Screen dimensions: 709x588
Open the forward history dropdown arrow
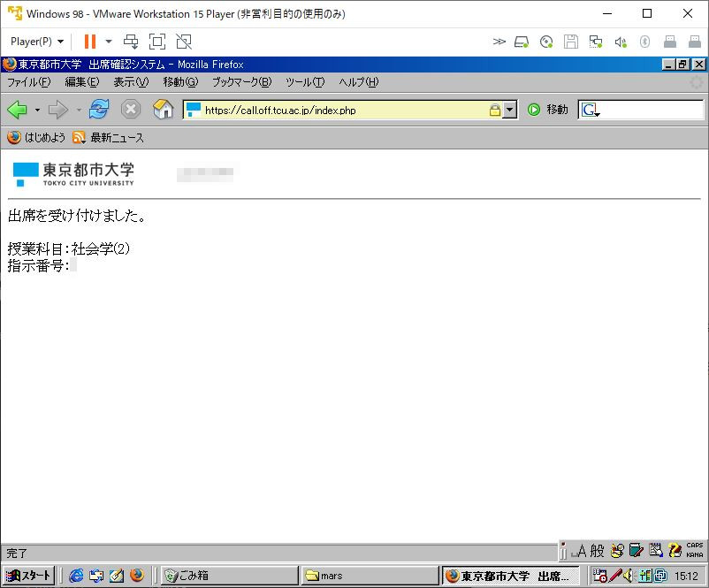click(79, 110)
